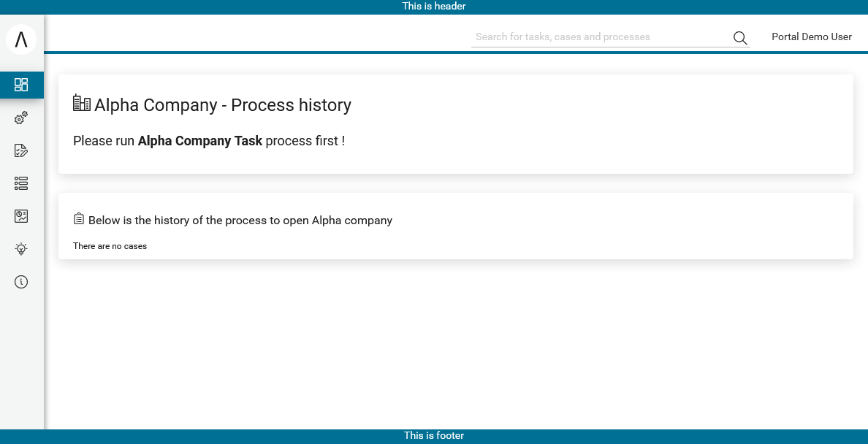Open the Portal Demo User menu

812,37
